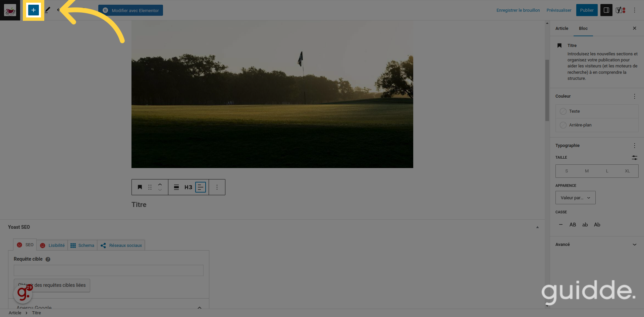Open the Réseaux sociaux tab
This screenshot has height=317, width=644.
pyautogui.click(x=121, y=246)
